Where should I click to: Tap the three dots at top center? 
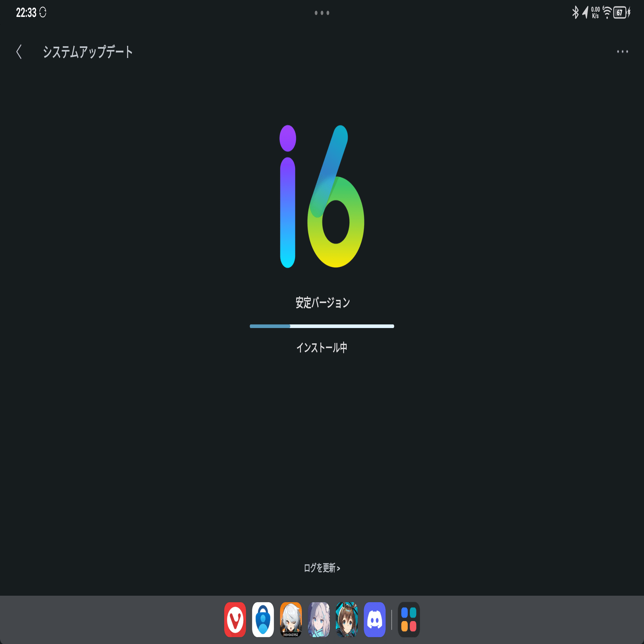click(322, 13)
